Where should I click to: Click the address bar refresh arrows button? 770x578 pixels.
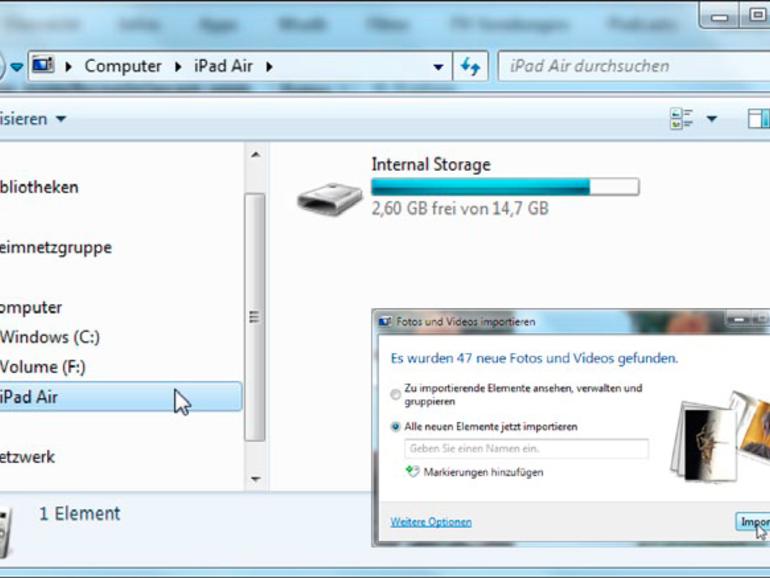click(x=470, y=66)
